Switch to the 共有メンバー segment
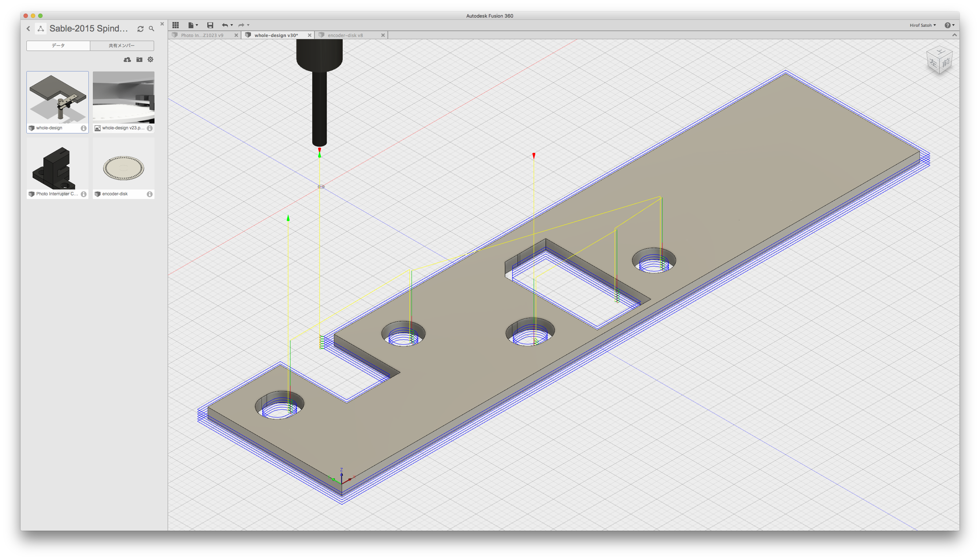 pos(122,46)
